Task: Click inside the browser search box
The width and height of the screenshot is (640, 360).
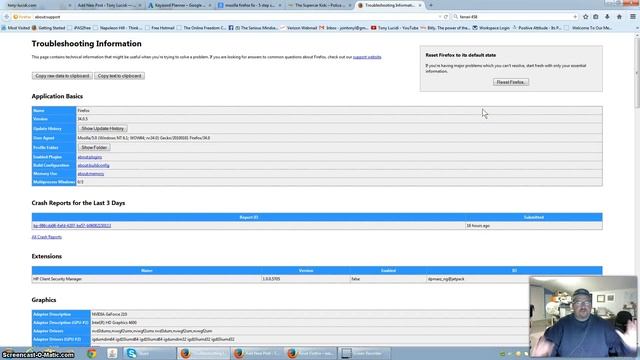Action: tap(514, 17)
